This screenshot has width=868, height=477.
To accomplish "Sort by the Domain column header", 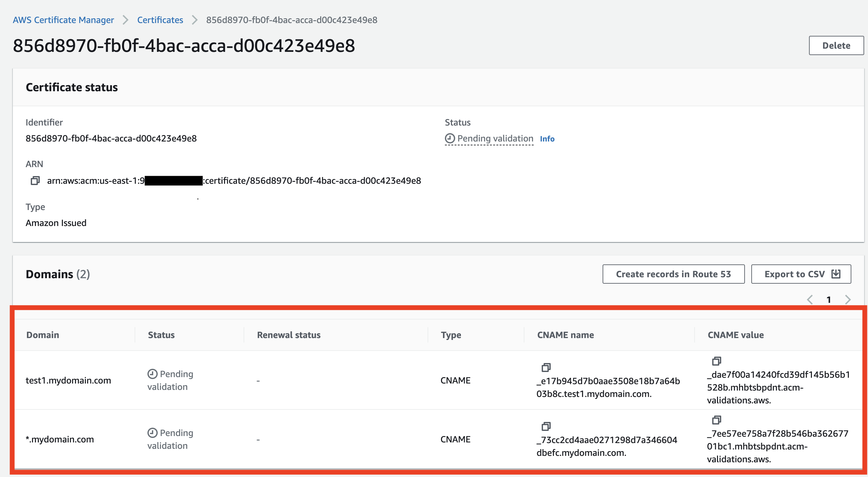I will pos(43,335).
